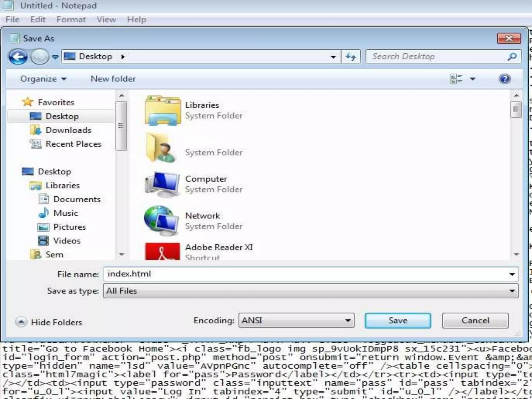
Task: Select the Adobe Reader XI shortcut
Action: (x=163, y=251)
